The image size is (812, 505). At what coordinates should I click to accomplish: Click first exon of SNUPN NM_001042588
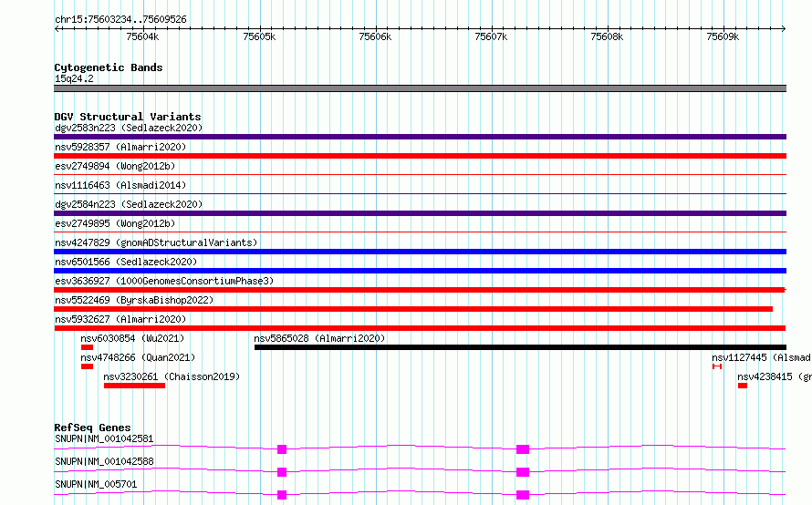coord(282,472)
